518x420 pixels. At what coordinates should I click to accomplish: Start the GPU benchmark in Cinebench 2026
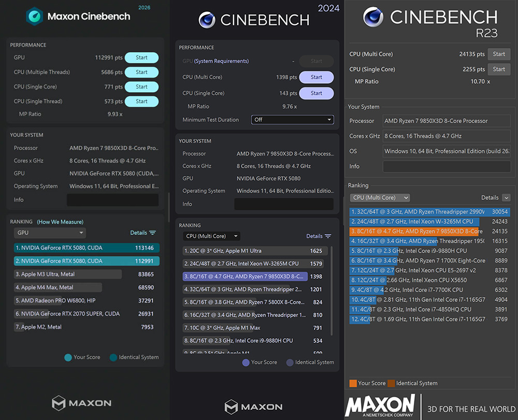[x=141, y=58]
